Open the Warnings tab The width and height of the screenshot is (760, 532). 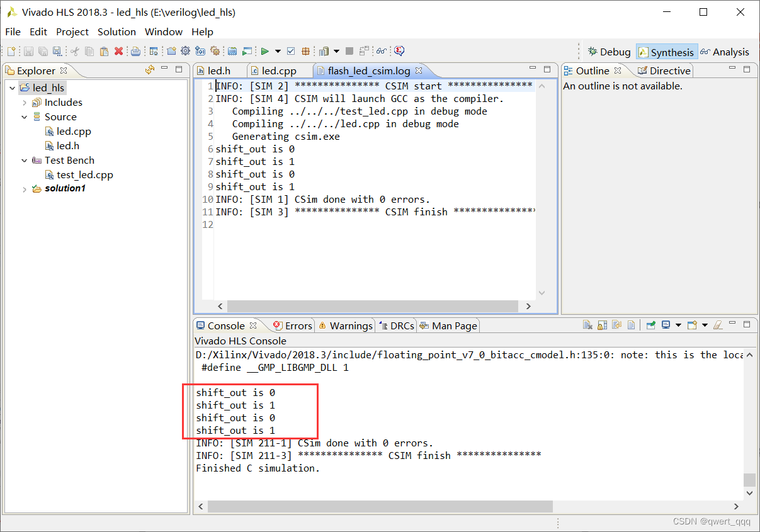pyautogui.click(x=345, y=325)
